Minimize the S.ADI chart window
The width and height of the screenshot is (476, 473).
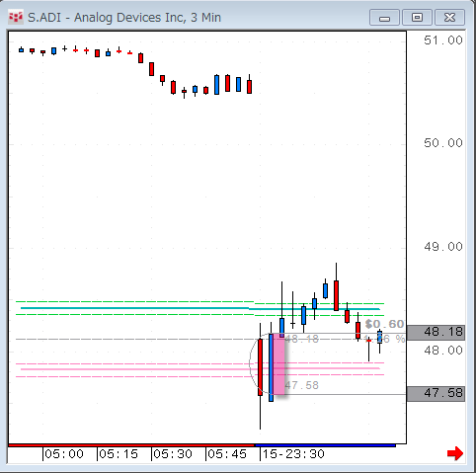(x=384, y=18)
